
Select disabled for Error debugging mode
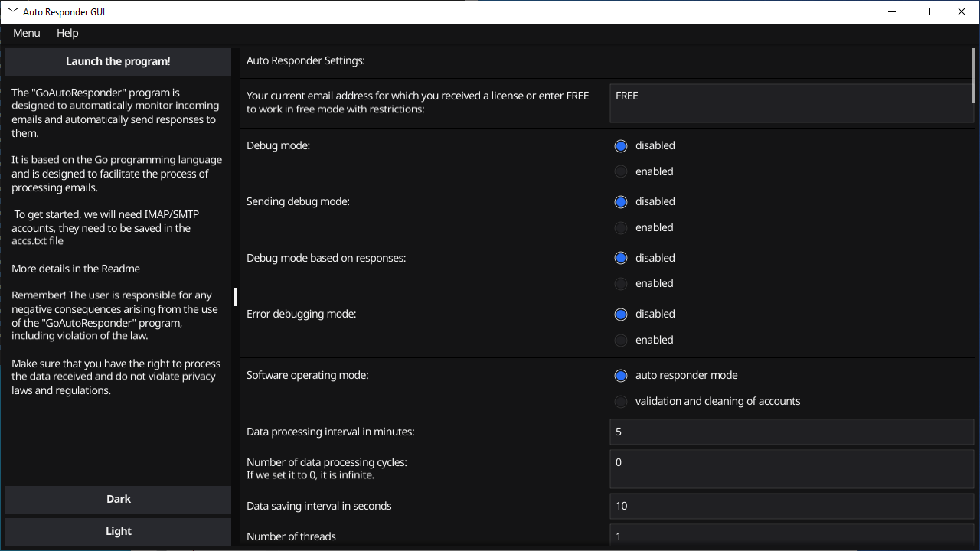(x=645, y=314)
